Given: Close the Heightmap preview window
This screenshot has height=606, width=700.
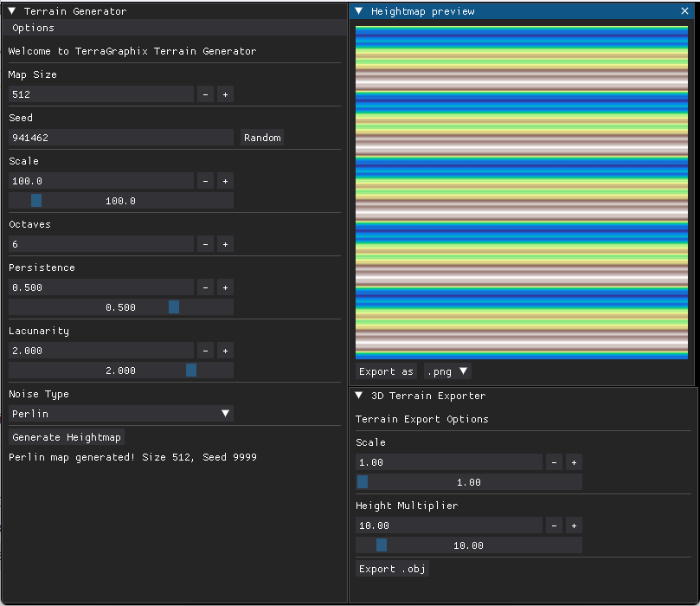Looking at the screenshot, I should point(684,11).
